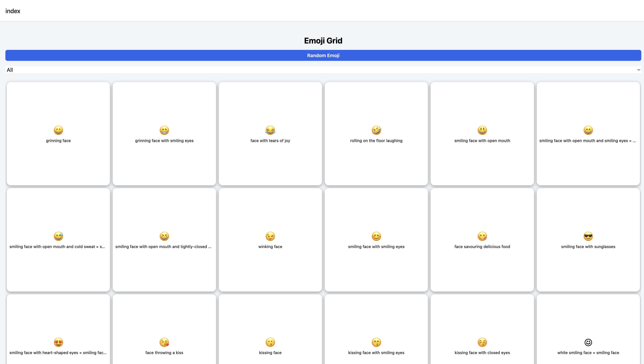Choose the kissing face with closed eyes emoji
644x364 pixels.
pos(482,342)
